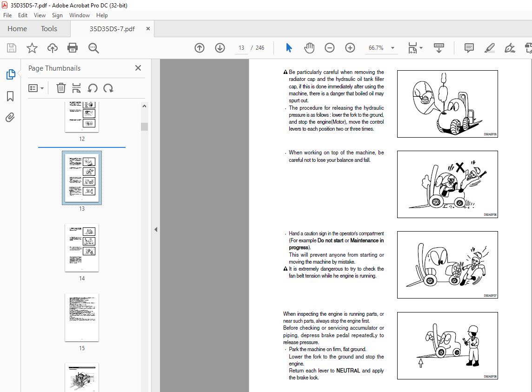The height and width of the screenshot is (392, 532).
Task: Select the Hand pan tool
Action: point(309,48)
